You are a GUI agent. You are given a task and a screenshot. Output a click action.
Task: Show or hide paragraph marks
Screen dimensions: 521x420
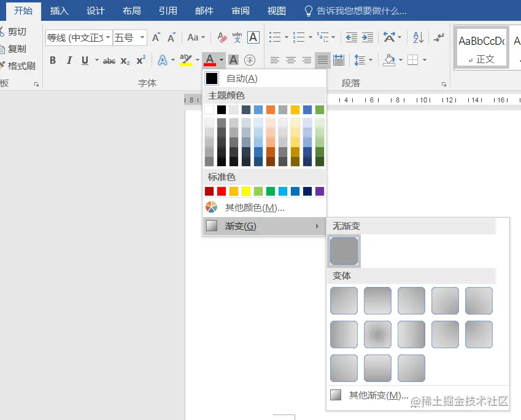tap(439, 37)
